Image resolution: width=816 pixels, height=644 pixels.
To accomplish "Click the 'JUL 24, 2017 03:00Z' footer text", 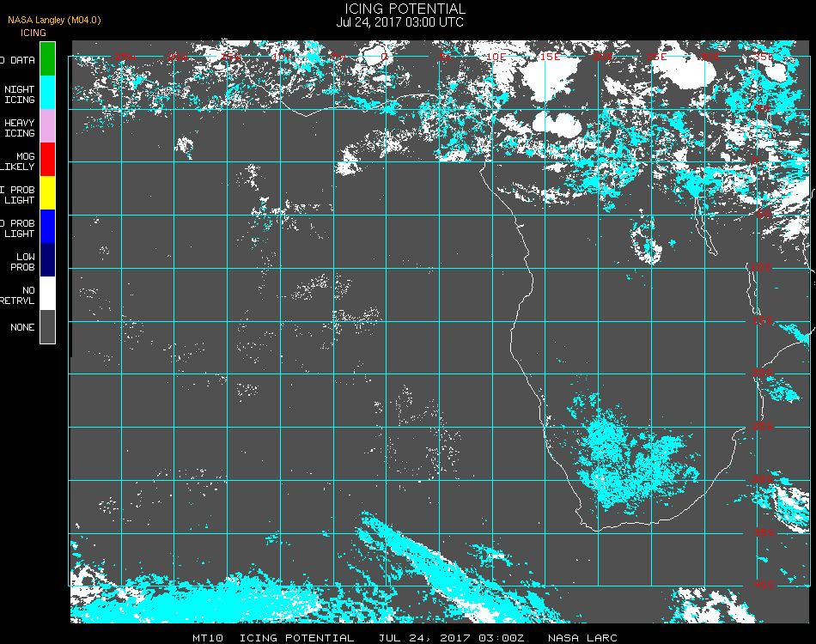I will coord(451,638).
